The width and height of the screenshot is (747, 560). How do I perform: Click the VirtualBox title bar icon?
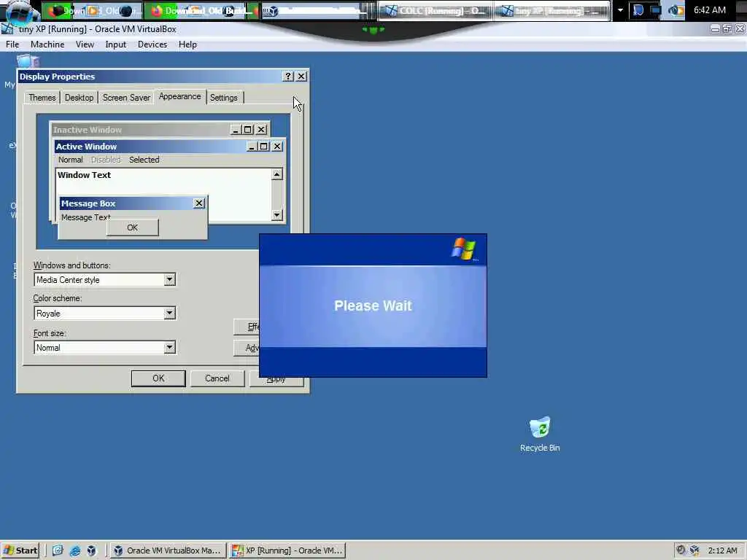[x=7, y=29]
